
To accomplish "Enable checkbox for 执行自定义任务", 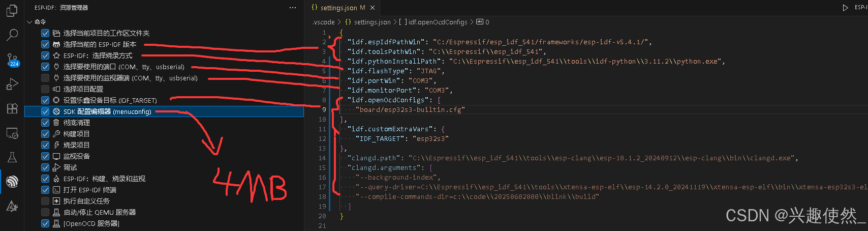I will (x=45, y=201).
